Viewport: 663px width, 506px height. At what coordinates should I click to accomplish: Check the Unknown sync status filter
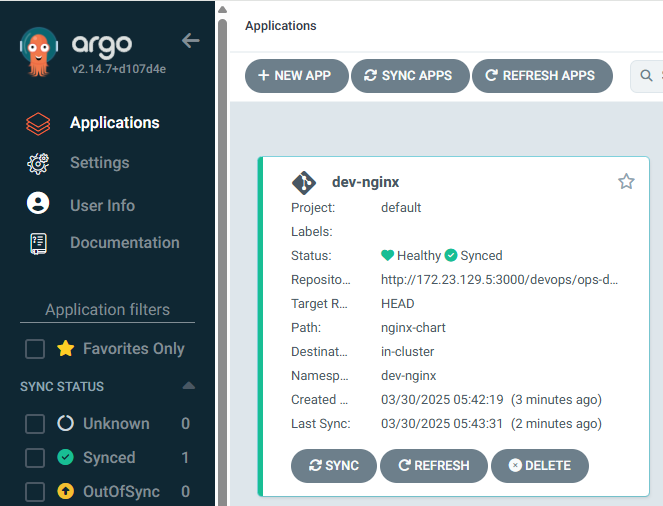[35, 424]
